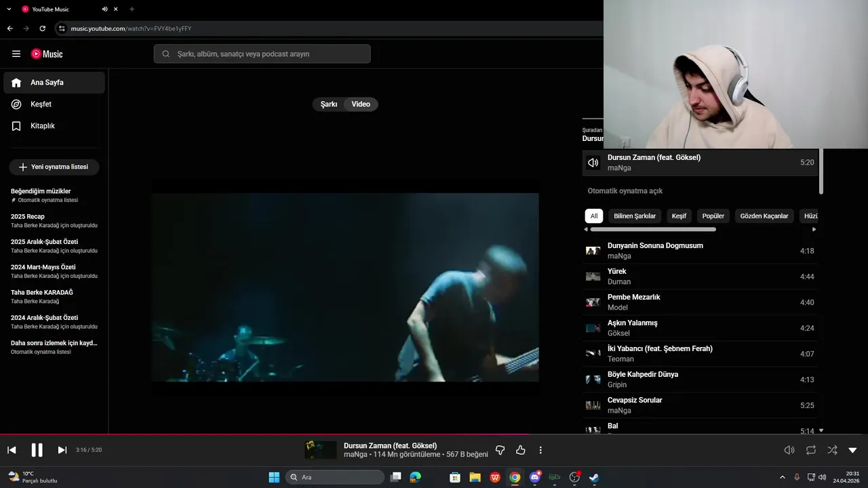This screenshot has height=488, width=868.
Task: Open File Explorer from the taskbar
Action: point(475,477)
